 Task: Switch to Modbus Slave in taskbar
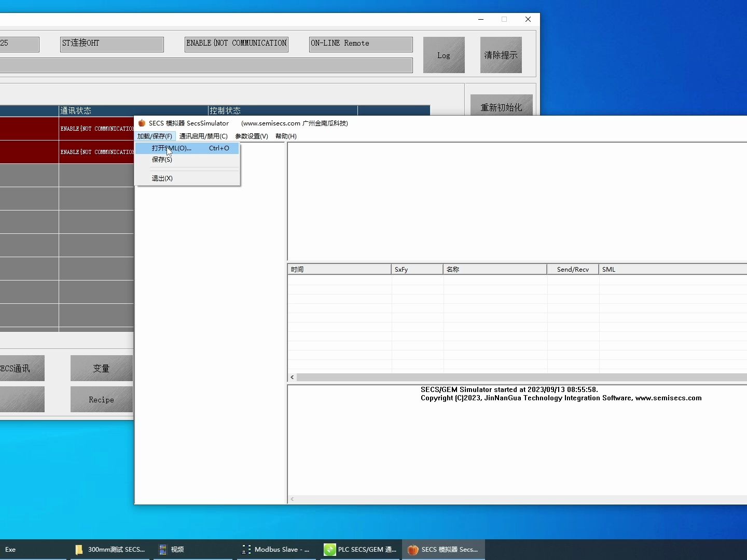(276, 550)
